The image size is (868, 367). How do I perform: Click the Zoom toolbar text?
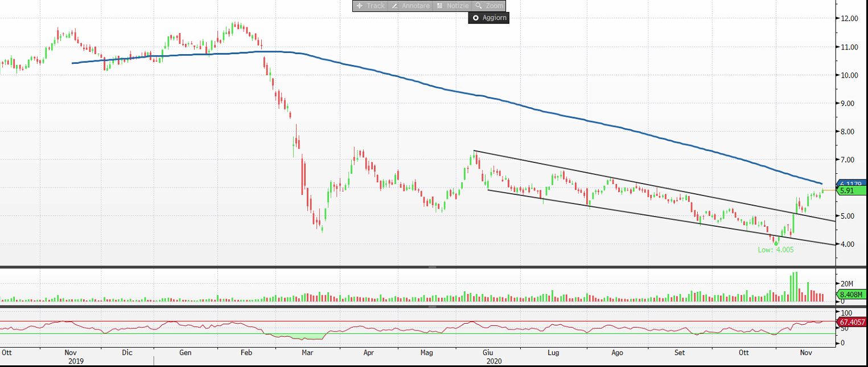[494, 6]
